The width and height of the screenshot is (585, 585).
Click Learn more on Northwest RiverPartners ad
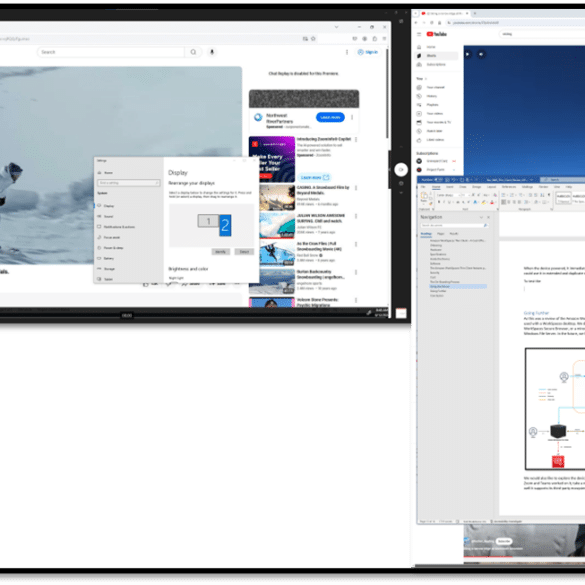click(330, 117)
